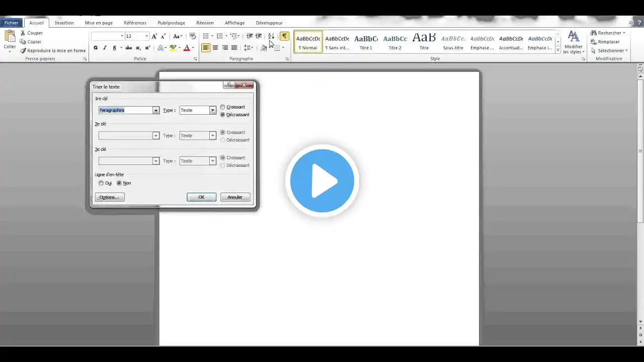The height and width of the screenshot is (362, 644).
Task: Open the font size 12 dropdown
Action: (146, 36)
